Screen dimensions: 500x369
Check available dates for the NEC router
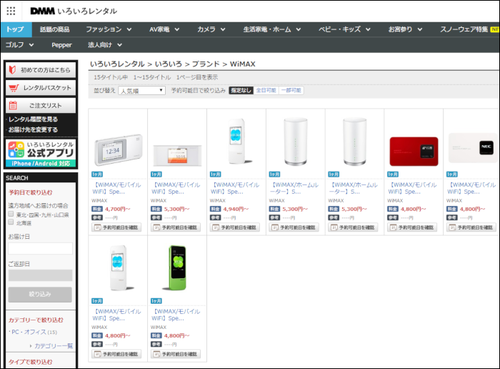471,227
